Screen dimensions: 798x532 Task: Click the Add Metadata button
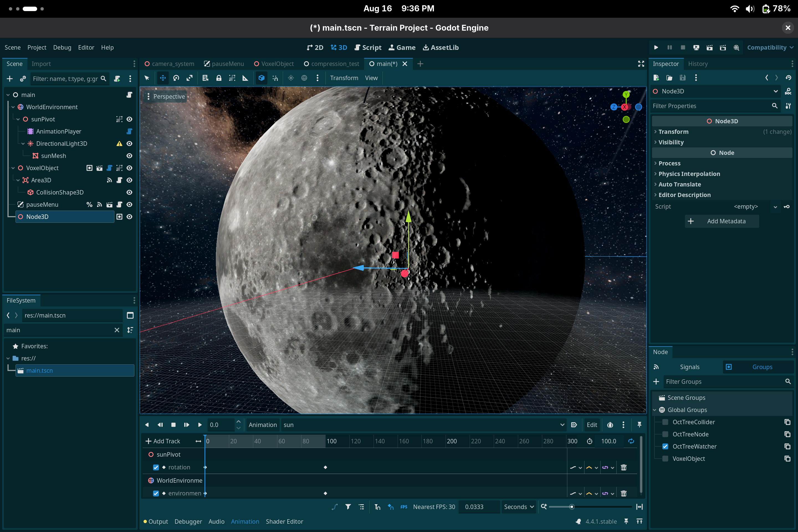[721, 221]
